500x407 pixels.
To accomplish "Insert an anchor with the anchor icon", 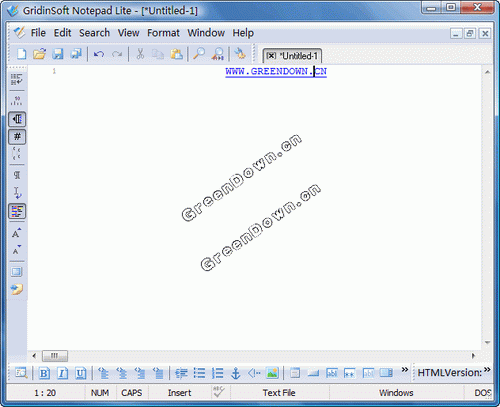I will point(236,373).
